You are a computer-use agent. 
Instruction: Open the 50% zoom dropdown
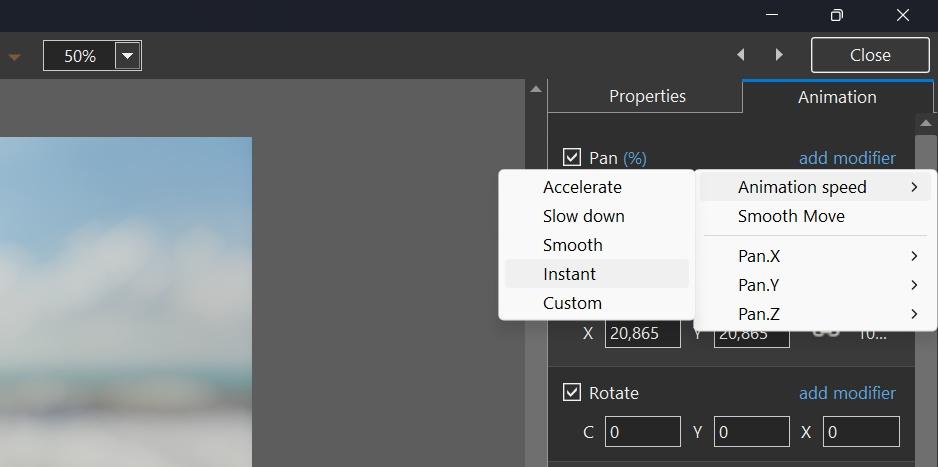tap(127, 57)
